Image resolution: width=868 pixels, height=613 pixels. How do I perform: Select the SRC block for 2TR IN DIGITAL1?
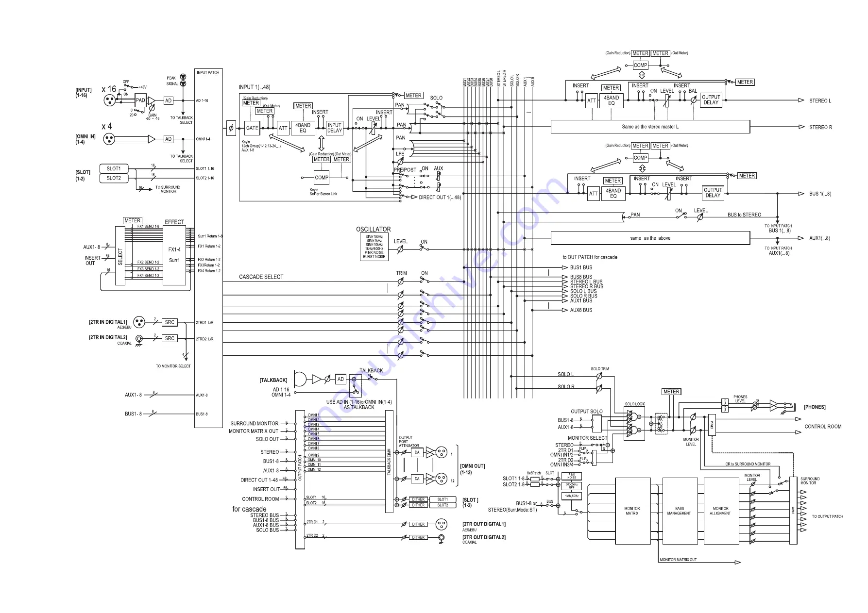[x=170, y=322]
